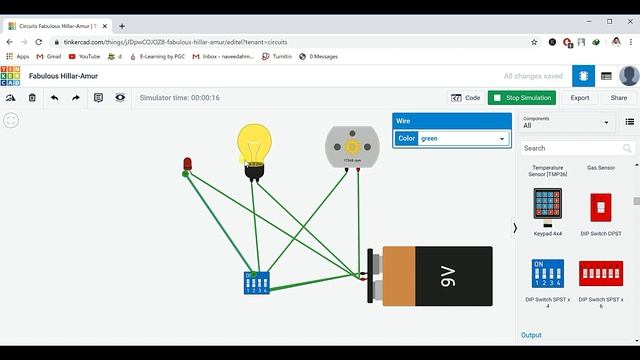Switch to circuit view icon

point(583,76)
